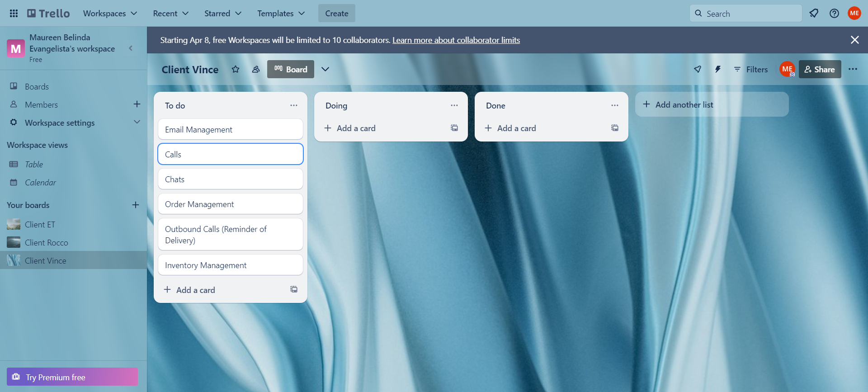Open Filters for the board
Screen dimensions: 868x392
[750, 69]
